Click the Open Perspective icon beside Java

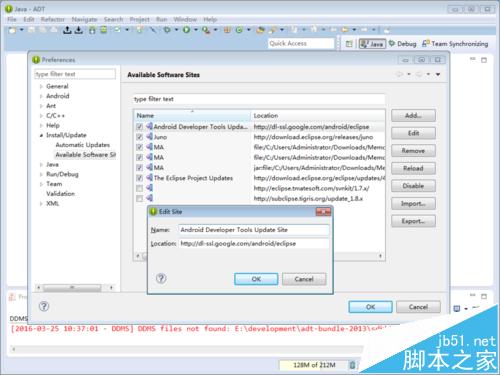(349, 44)
